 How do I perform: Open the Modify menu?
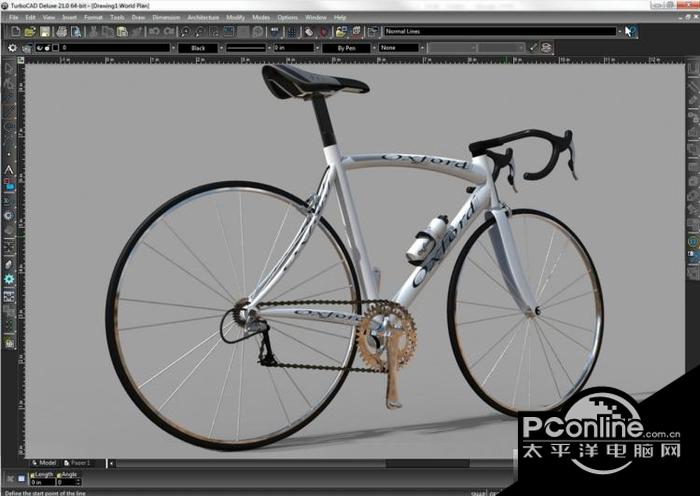coord(235,17)
